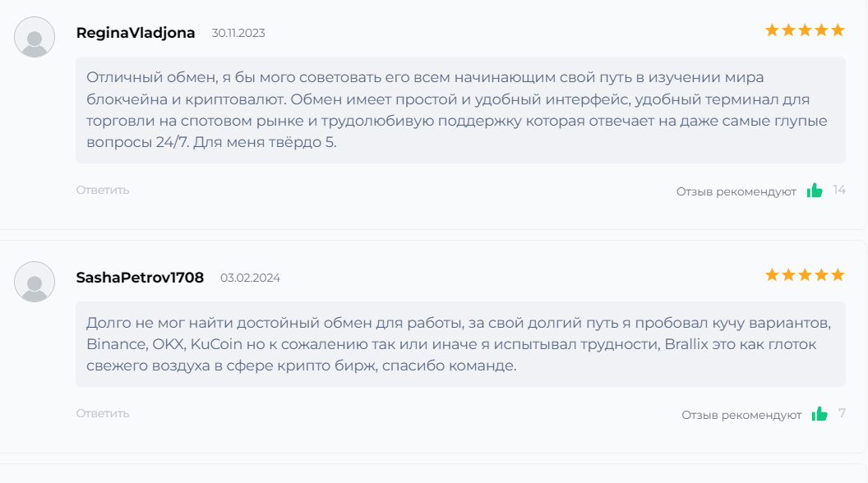Click first star in ReginaVladjona's rating
The width and height of the screenshot is (868, 483).
(x=772, y=30)
